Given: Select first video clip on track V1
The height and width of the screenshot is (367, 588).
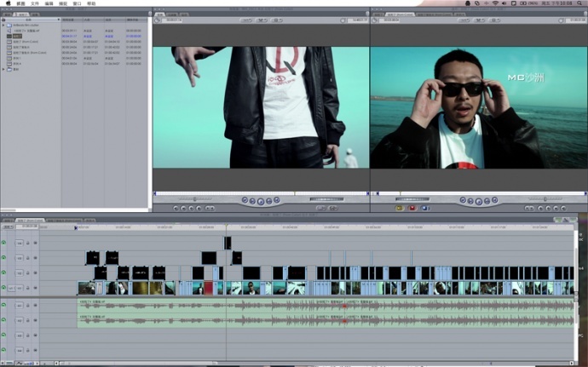Looking at the screenshot, I should (87, 288).
